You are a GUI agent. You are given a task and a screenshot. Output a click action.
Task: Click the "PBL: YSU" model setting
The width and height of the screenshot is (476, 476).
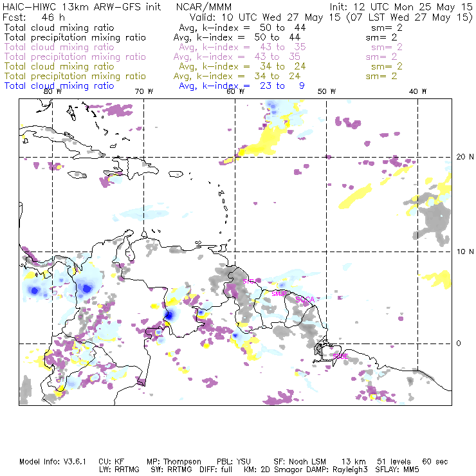tap(233, 462)
